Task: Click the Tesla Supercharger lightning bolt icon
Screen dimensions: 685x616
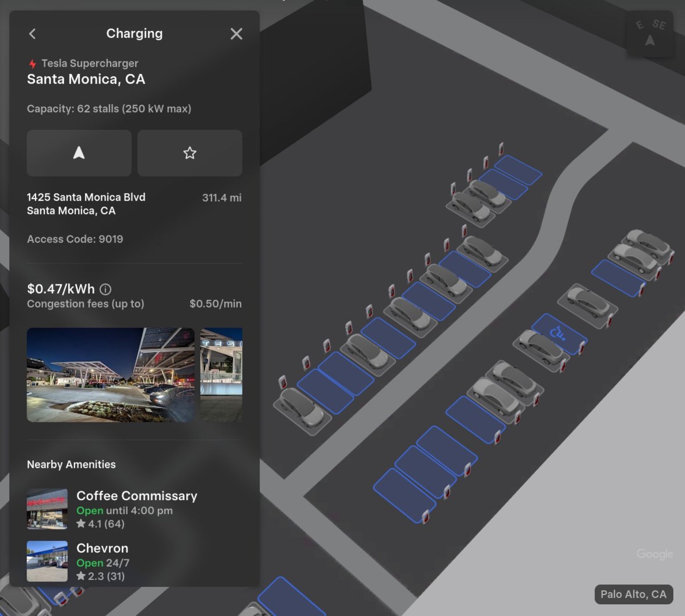Action: [33, 63]
